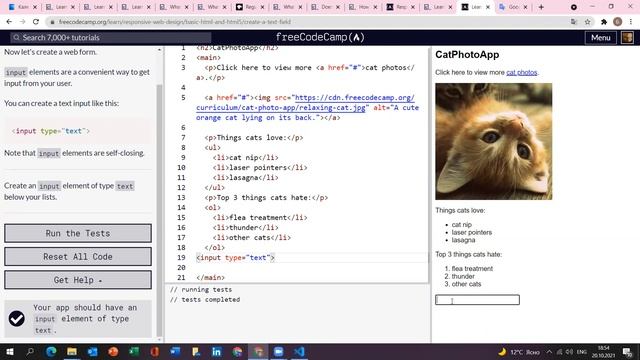Click the volume icon in system tray
The height and width of the screenshot is (360, 640).
(x=569, y=352)
